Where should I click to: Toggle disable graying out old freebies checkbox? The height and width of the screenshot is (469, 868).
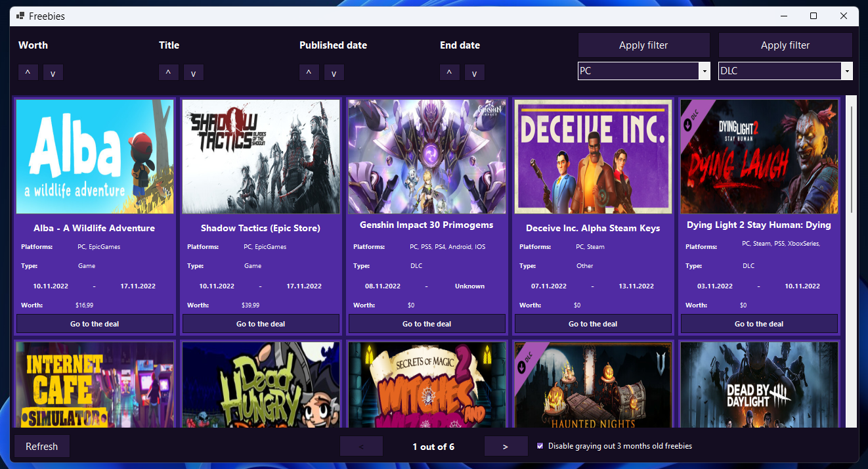pos(540,446)
